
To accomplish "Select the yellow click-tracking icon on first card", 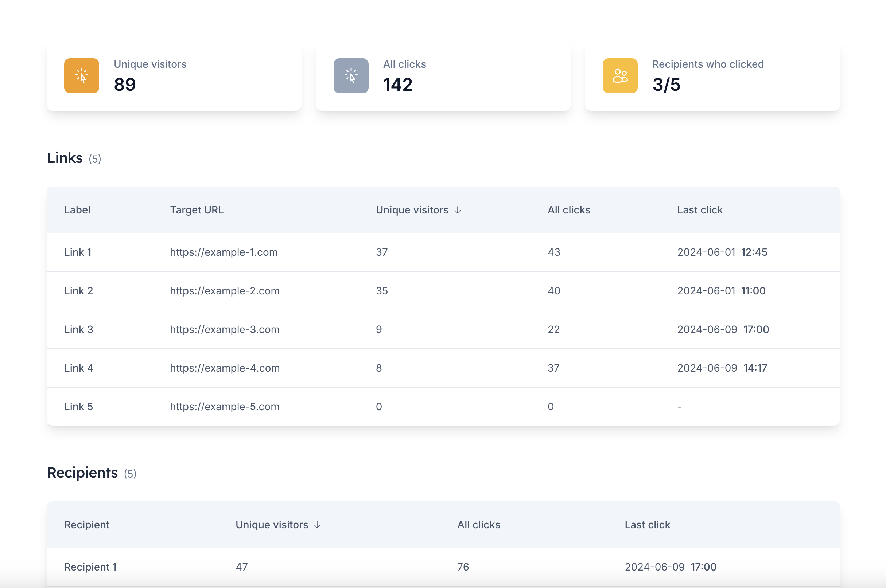I will 81,76.
